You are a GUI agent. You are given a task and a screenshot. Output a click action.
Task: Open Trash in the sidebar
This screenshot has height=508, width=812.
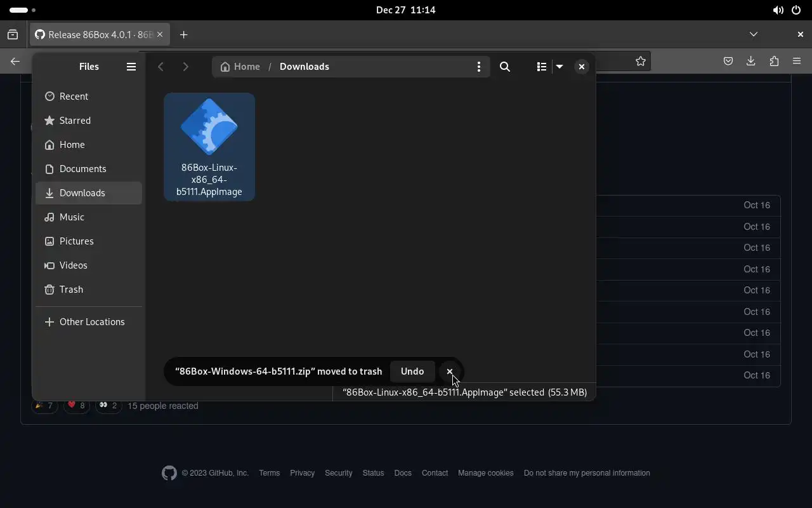[x=89, y=290]
